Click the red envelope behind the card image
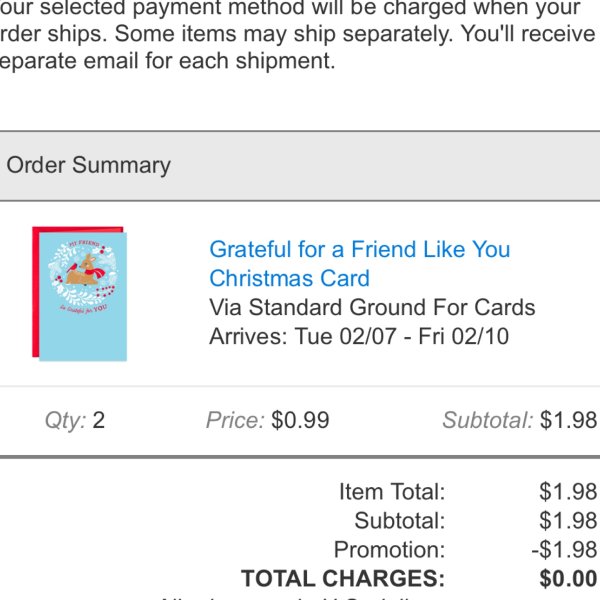 pyautogui.click(x=36, y=293)
